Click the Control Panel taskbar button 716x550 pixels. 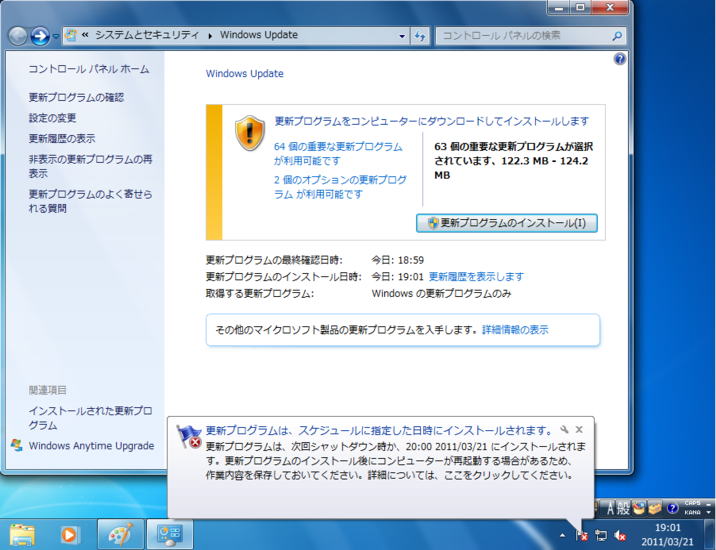(169, 534)
